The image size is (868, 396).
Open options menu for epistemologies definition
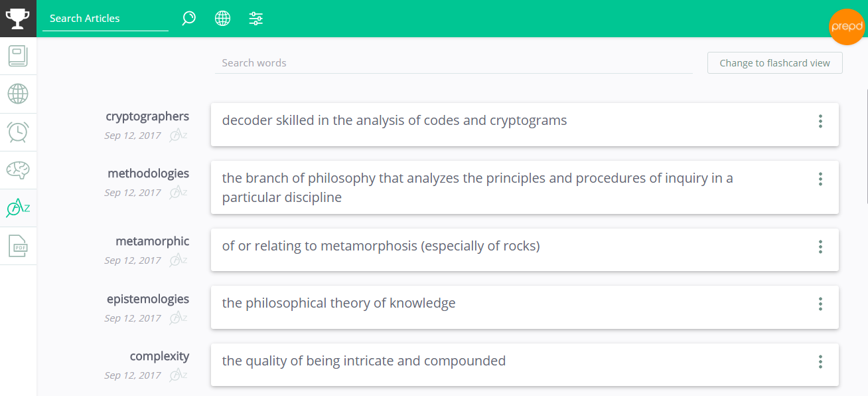[820, 304]
